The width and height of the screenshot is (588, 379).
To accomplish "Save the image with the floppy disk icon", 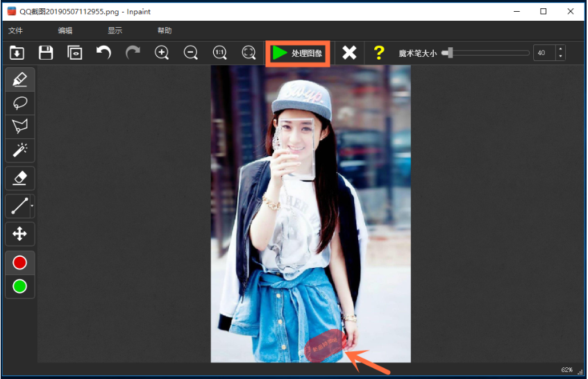I will coord(46,53).
